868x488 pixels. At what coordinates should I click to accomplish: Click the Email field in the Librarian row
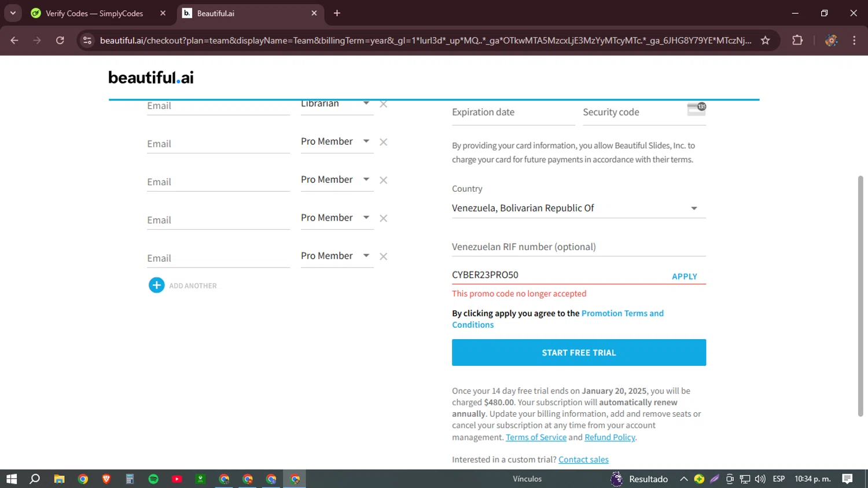(x=218, y=107)
